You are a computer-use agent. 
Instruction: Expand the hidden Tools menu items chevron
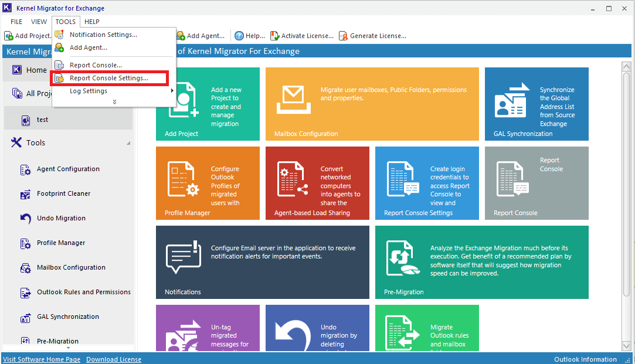coord(114,102)
